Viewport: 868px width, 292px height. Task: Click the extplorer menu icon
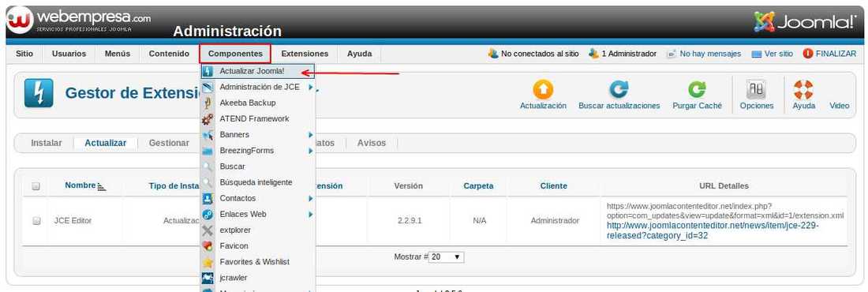coord(208,230)
